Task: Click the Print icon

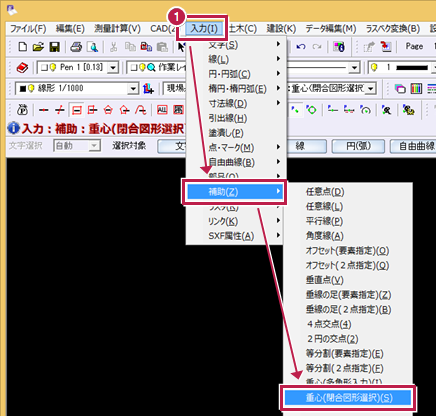Action: [76, 47]
